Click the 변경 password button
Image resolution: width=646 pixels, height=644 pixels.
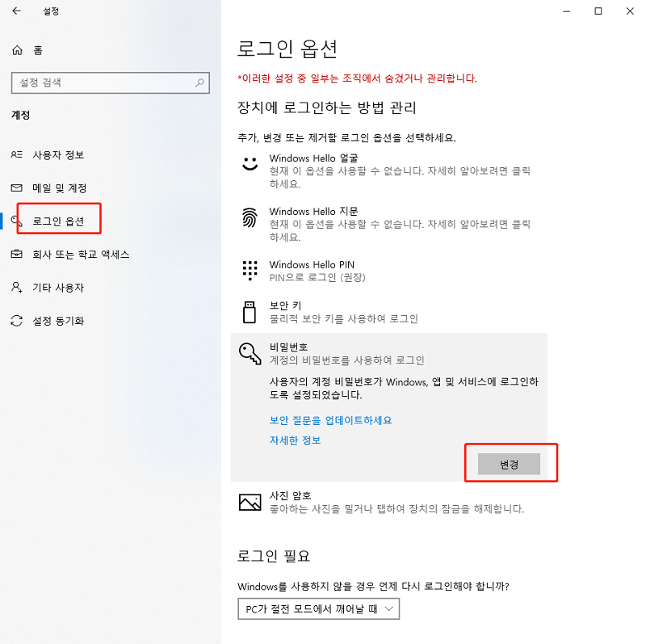click(x=509, y=465)
